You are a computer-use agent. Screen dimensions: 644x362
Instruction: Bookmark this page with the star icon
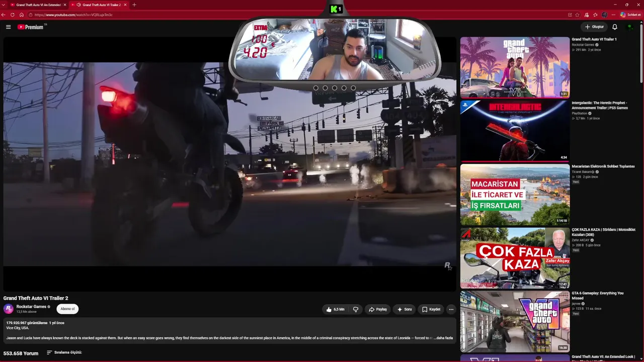[x=577, y=15]
